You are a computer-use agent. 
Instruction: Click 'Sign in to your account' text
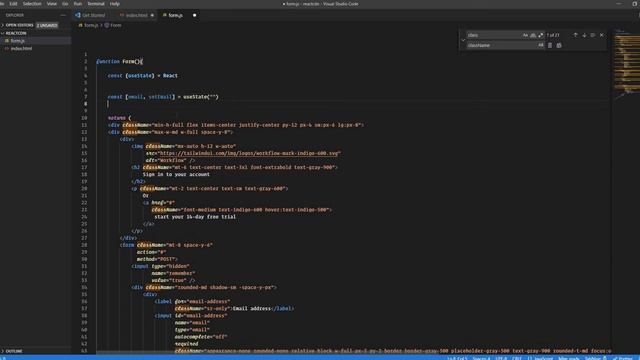(176, 175)
